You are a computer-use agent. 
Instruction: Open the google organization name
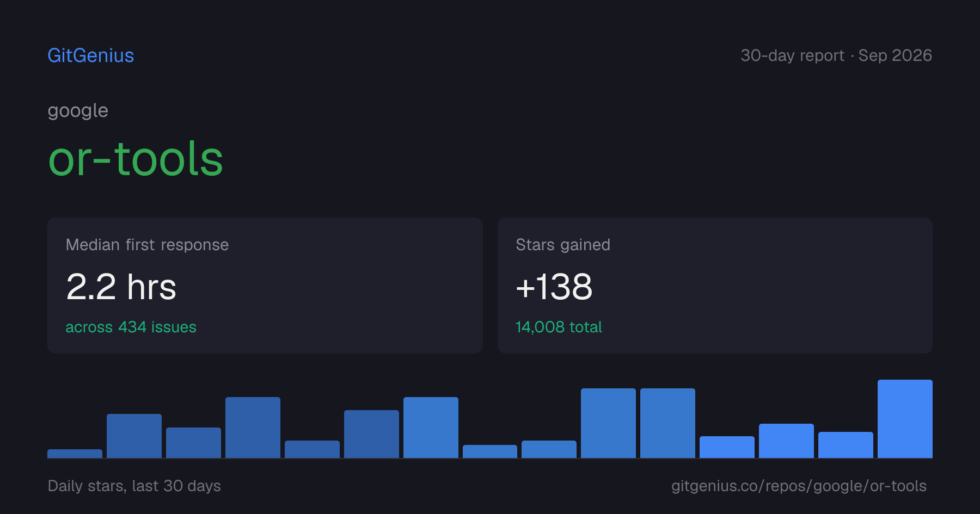pyautogui.click(x=78, y=111)
